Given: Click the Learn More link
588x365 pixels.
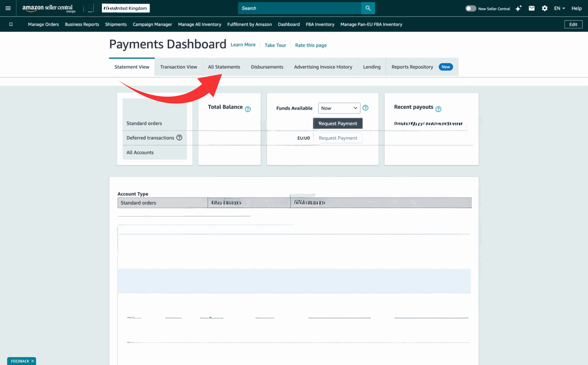Looking at the screenshot, I should pos(243,45).
